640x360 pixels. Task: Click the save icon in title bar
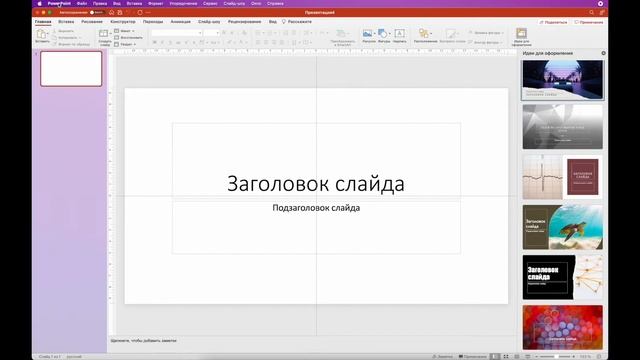click(120, 13)
